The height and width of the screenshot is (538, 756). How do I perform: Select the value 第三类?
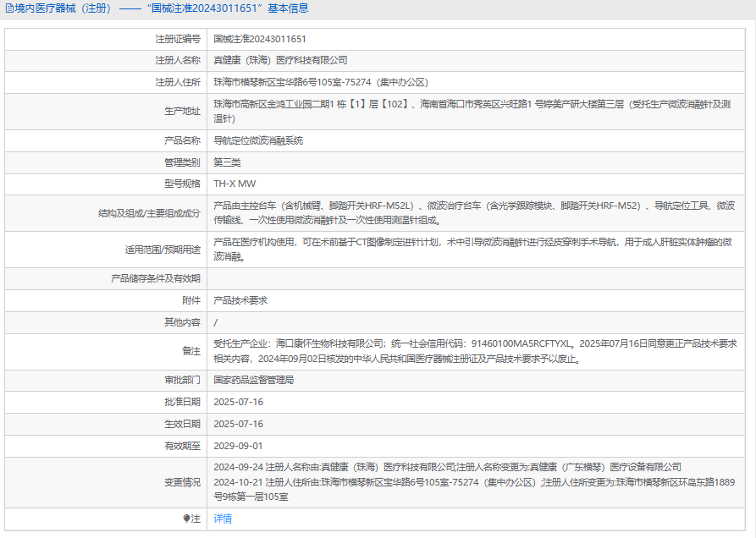(x=227, y=162)
